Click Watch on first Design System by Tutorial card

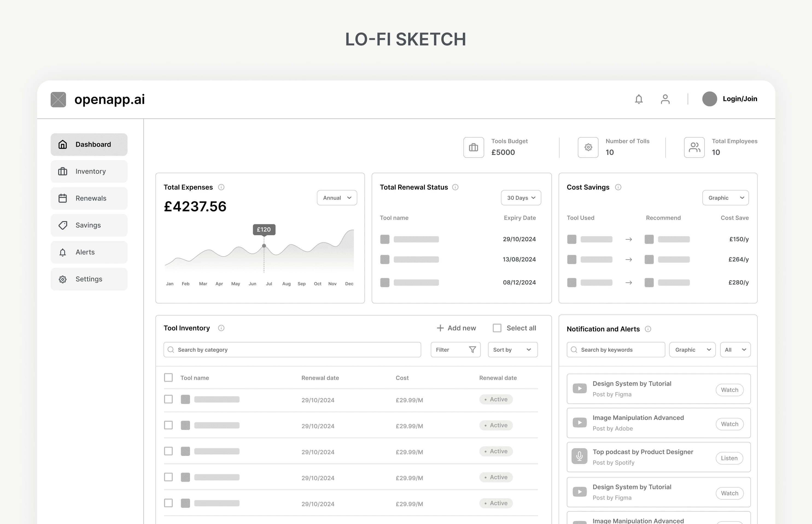click(730, 390)
